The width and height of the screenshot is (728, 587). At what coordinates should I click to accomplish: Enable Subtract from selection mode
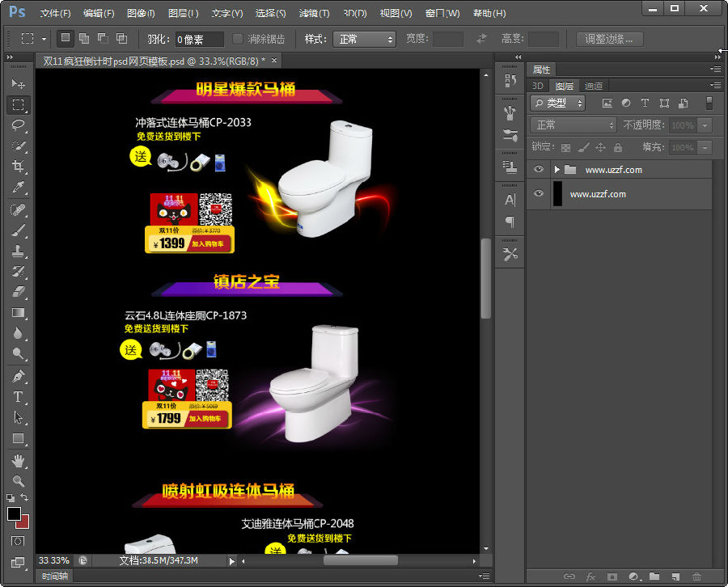(x=103, y=39)
